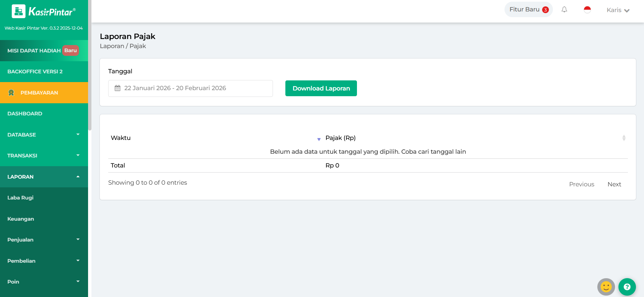The width and height of the screenshot is (644, 297).
Task: Click the Download Laporan button
Action: [321, 88]
